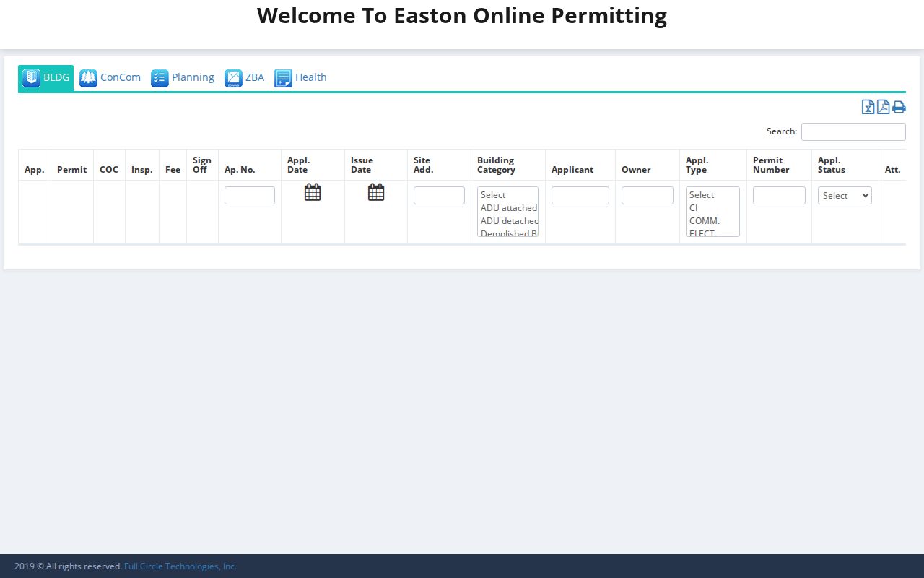
Task: Sort by Appl. Type column header
Action: click(713, 165)
